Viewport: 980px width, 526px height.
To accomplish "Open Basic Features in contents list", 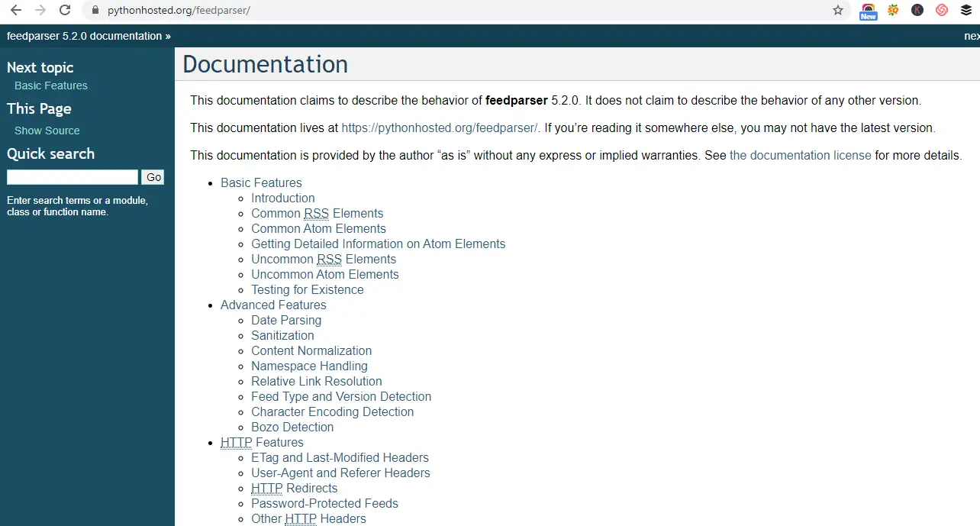I will click(x=261, y=182).
